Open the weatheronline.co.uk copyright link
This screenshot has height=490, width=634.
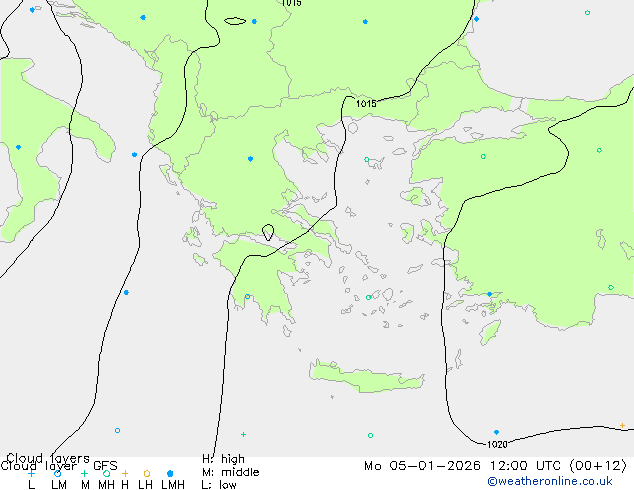549,481
